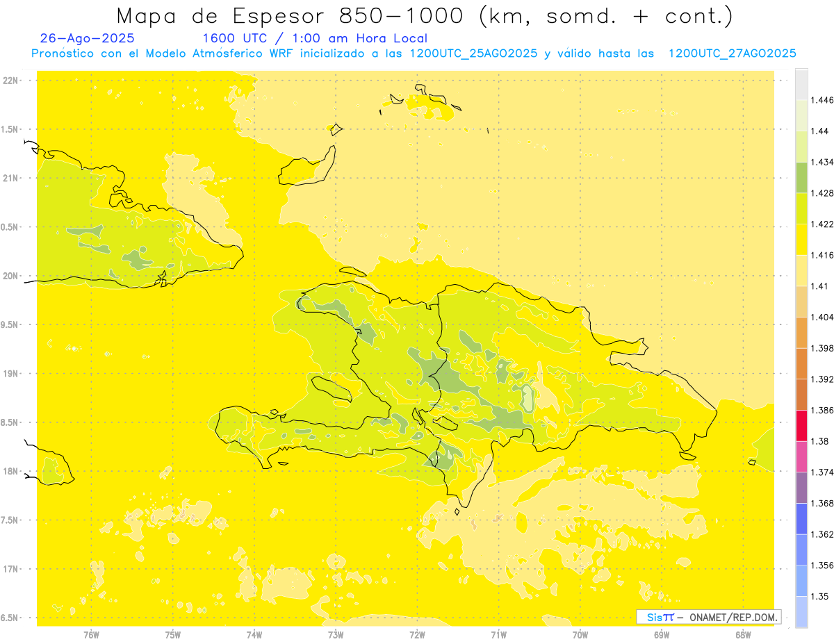This screenshot has height=644, width=834.
Task: Click the '73W' longitude axis label
Action: 336,634
